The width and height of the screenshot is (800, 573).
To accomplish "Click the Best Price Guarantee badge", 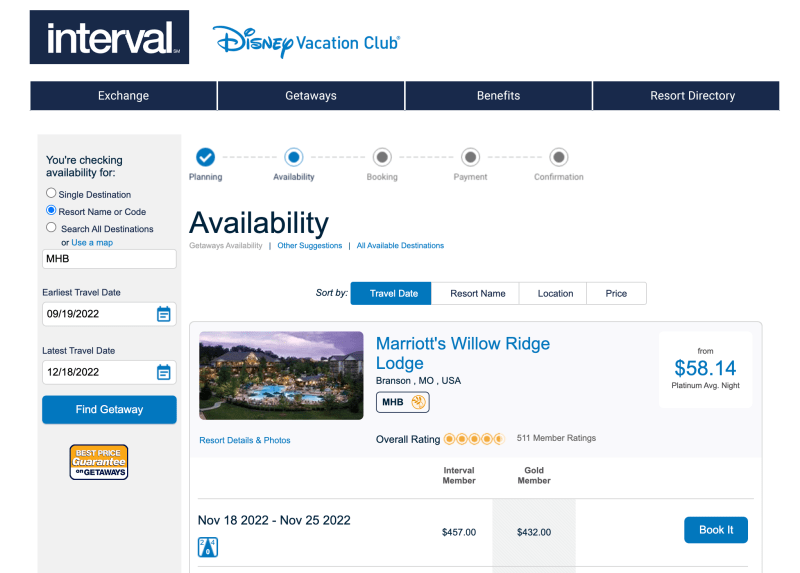I will point(99,462).
